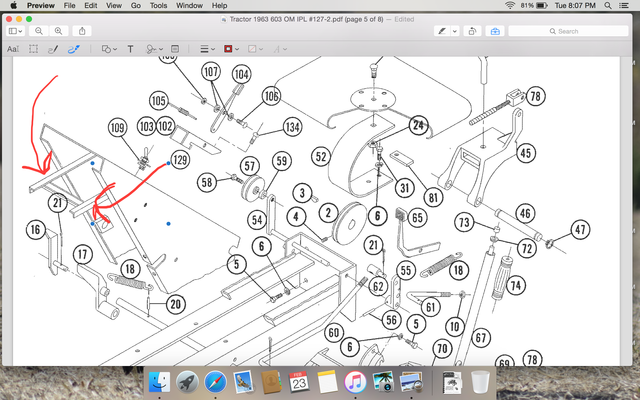Click the Note annotation tool

175,49
